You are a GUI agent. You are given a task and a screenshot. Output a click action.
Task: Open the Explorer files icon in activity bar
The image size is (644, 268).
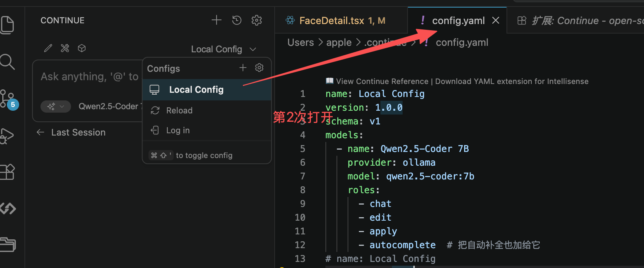(7, 25)
